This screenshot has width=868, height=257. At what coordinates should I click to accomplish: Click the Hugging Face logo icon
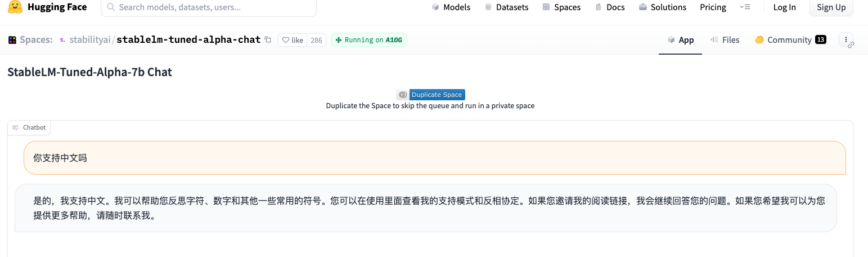[15, 7]
